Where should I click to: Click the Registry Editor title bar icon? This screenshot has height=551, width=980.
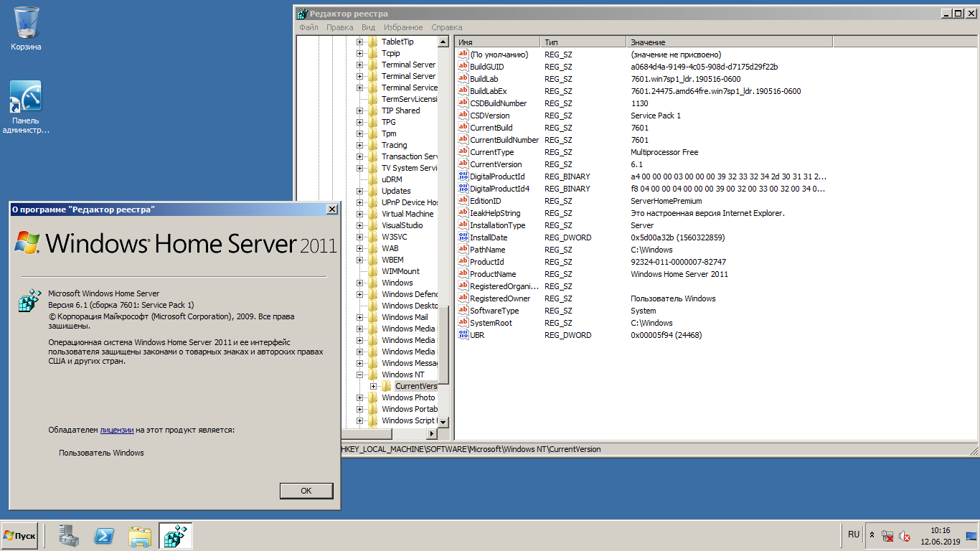pyautogui.click(x=303, y=14)
